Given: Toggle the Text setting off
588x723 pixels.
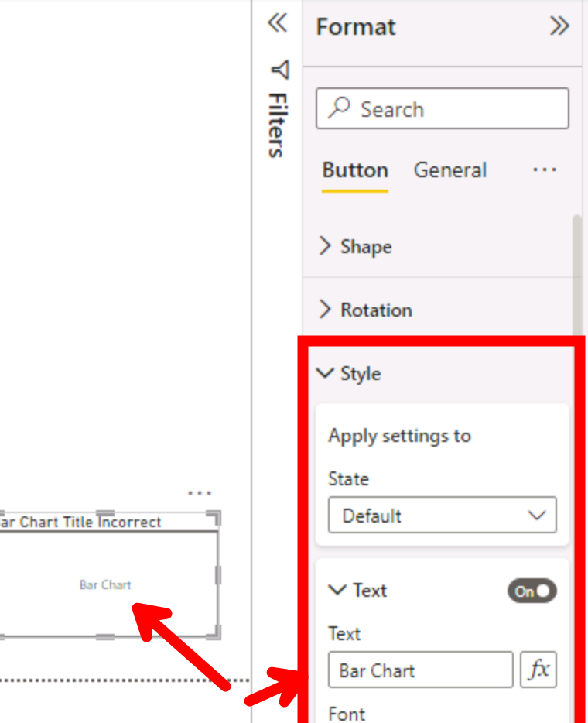Looking at the screenshot, I should point(532,591).
